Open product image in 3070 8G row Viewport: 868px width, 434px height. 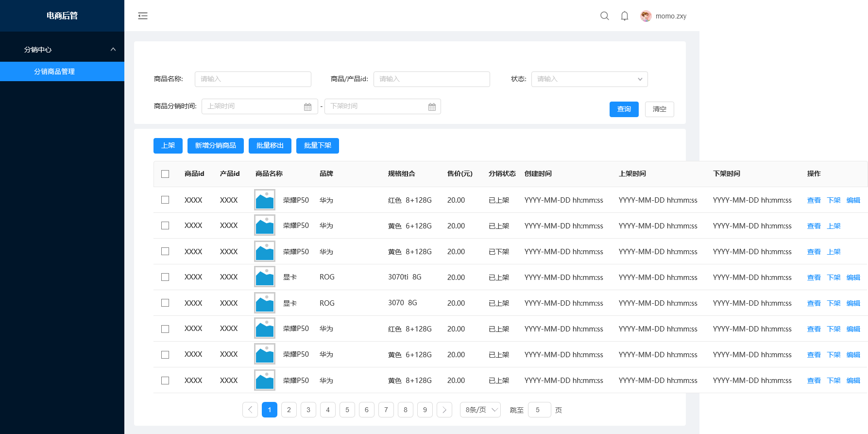[x=265, y=303]
